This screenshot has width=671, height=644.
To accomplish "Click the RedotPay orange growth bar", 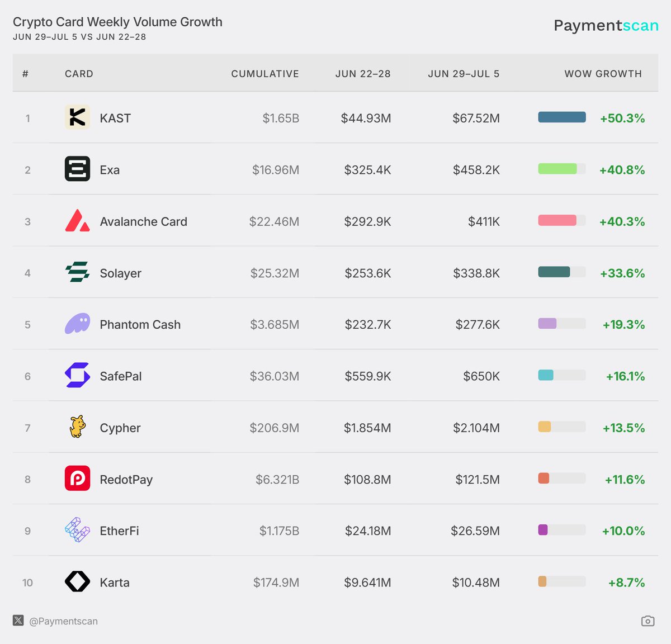I will coord(544,478).
